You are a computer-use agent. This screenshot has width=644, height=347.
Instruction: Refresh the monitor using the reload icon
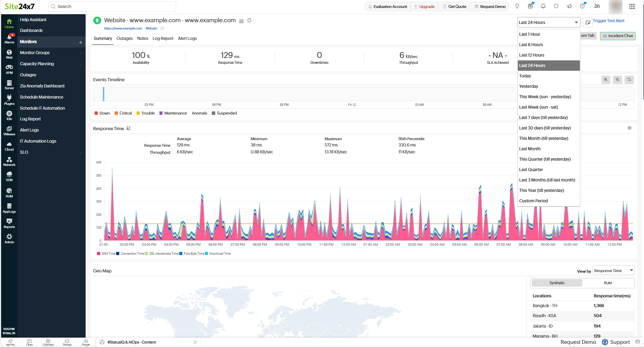[x=249, y=20]
